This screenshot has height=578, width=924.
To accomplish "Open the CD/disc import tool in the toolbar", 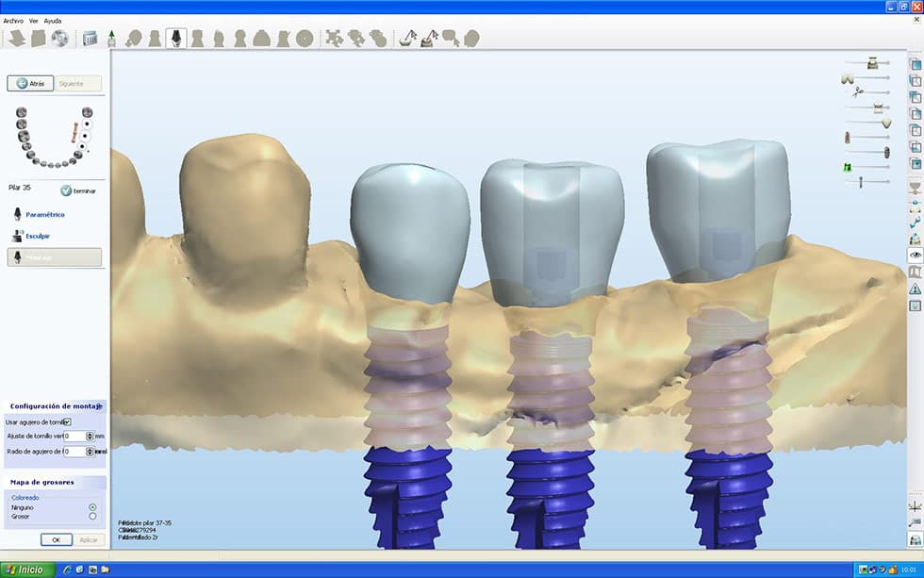I will point(60,38).
